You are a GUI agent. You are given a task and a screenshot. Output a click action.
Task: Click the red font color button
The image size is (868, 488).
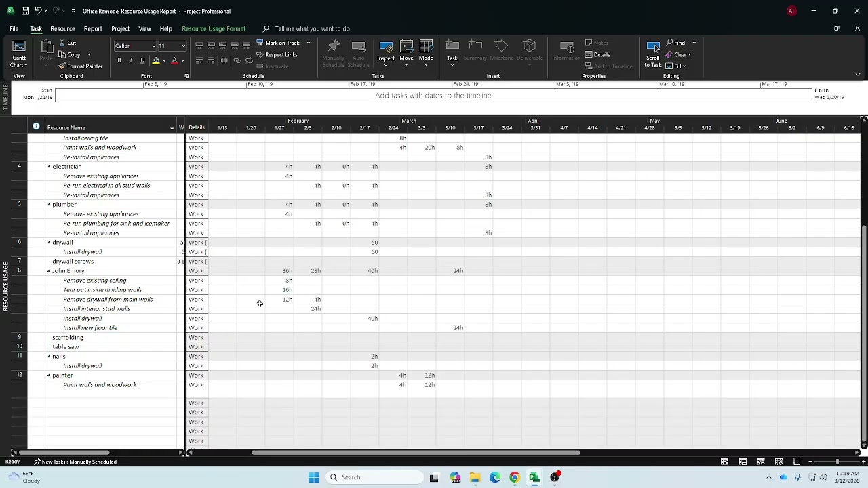tap(174, 60)
